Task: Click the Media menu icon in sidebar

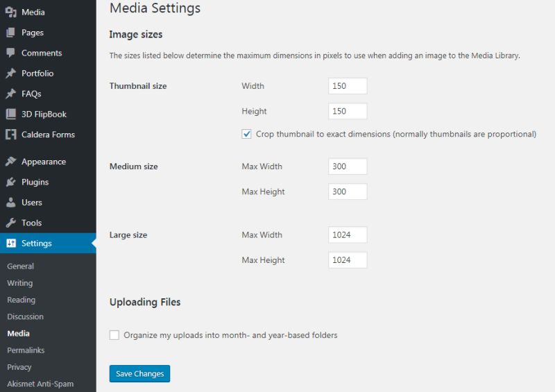Action: (11, 12)
